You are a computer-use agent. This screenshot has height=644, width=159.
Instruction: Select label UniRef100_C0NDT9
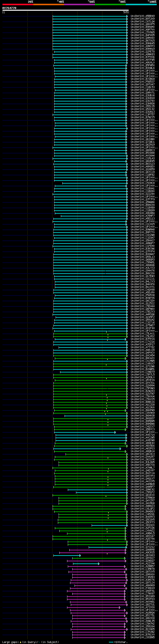pyautogui.click(x=143, y=372)
